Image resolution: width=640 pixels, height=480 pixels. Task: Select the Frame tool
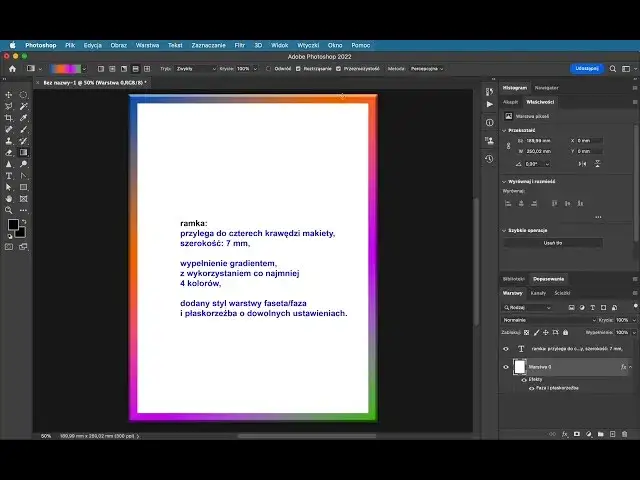coord(23,199)
